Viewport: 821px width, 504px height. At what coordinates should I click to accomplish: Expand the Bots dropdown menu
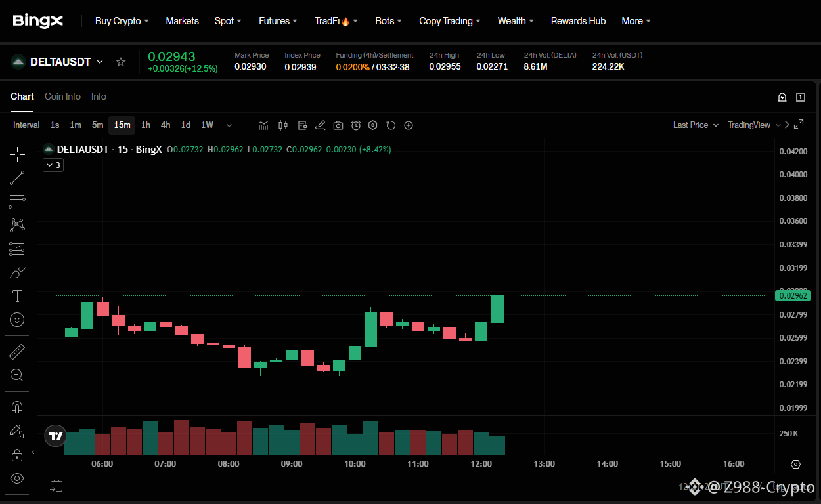click(389, 21)
